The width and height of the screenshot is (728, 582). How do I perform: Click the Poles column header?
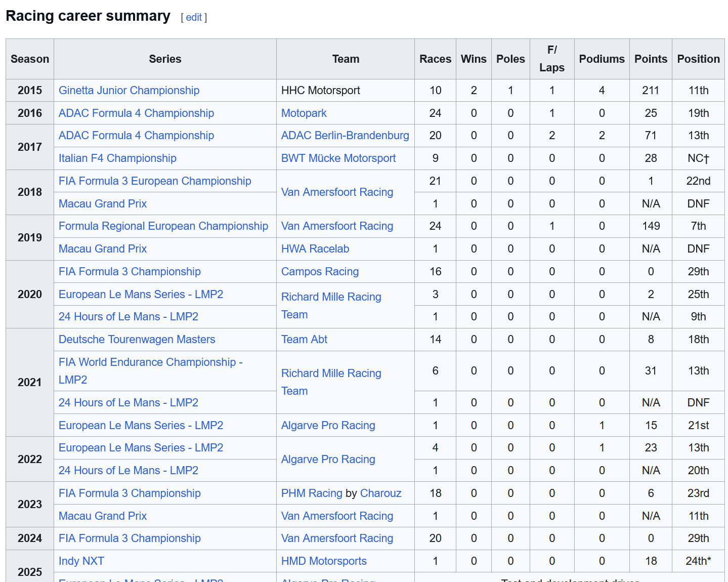click(x=510, y=59)
